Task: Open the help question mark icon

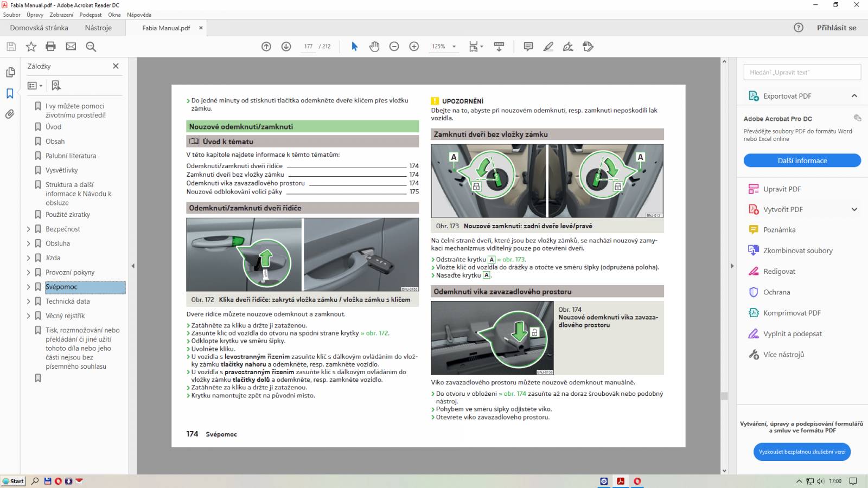Action: click(799, 28)
